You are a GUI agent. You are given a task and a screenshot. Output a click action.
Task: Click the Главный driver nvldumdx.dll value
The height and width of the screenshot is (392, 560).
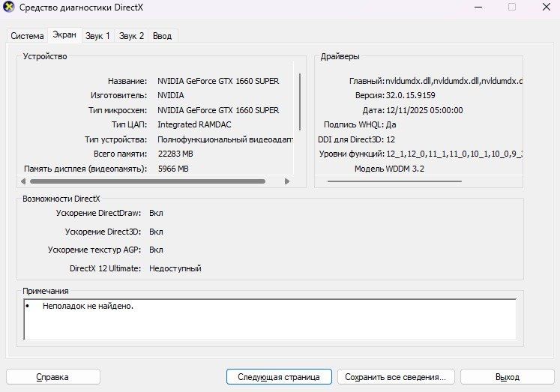tap(454, 81)
